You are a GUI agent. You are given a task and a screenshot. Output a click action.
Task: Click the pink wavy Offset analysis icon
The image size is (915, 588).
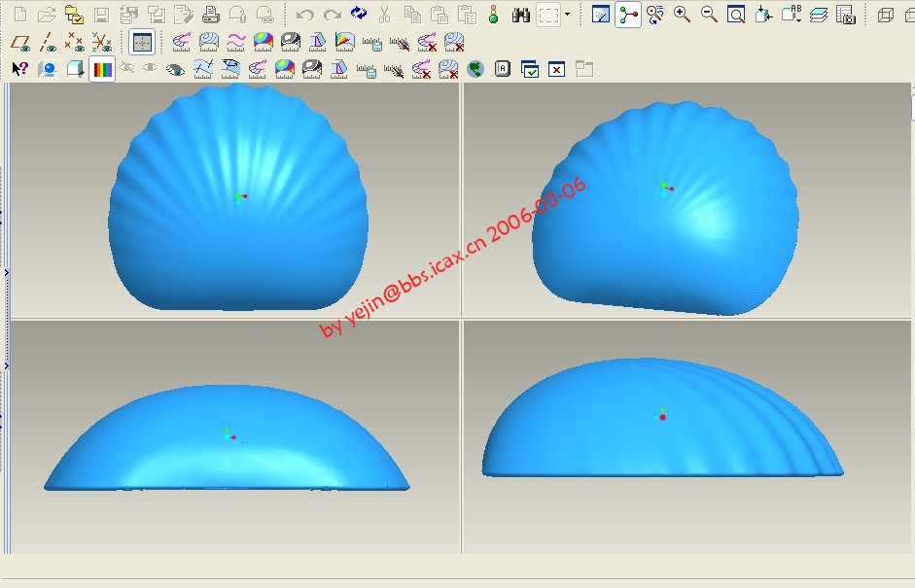tap(235, 42)
